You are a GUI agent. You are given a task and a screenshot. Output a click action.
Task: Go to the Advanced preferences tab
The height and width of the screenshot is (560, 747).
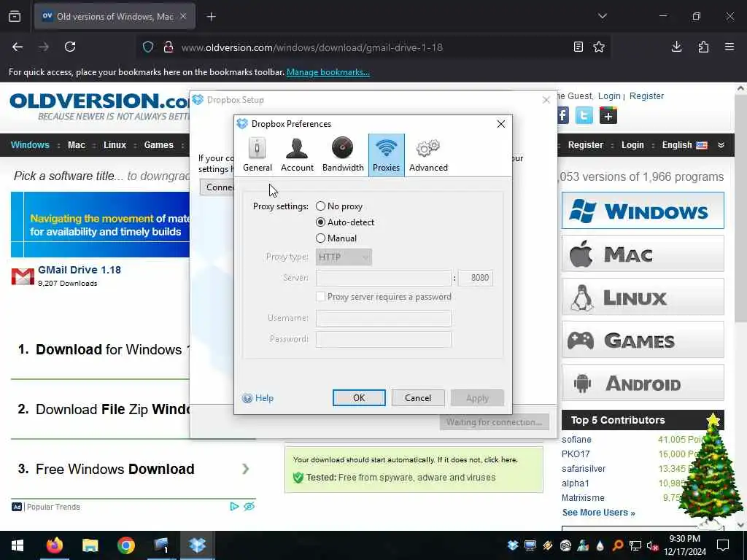point(428,155)
